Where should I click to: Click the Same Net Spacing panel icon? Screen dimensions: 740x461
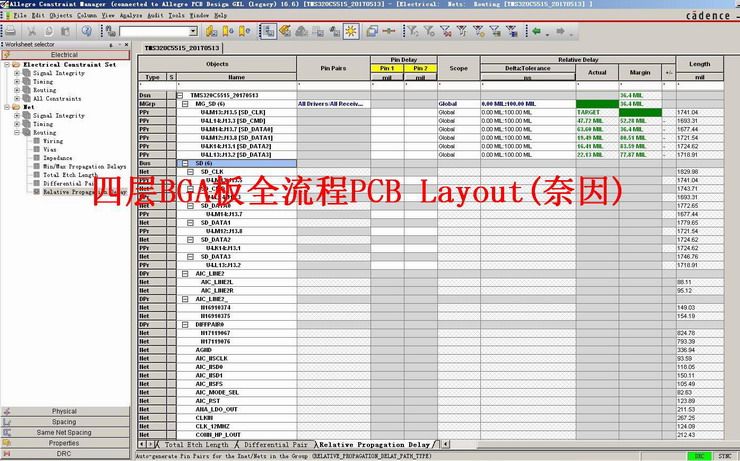point(7,433)
